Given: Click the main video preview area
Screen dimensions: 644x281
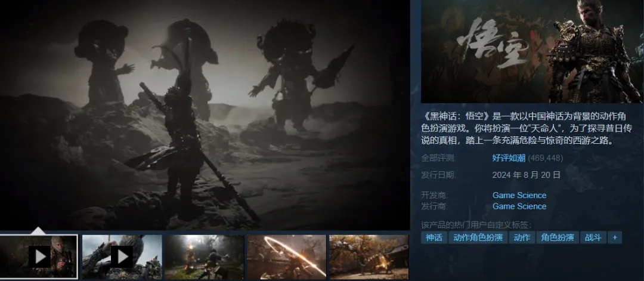Looking at the screenshot, I should (205, 115).
